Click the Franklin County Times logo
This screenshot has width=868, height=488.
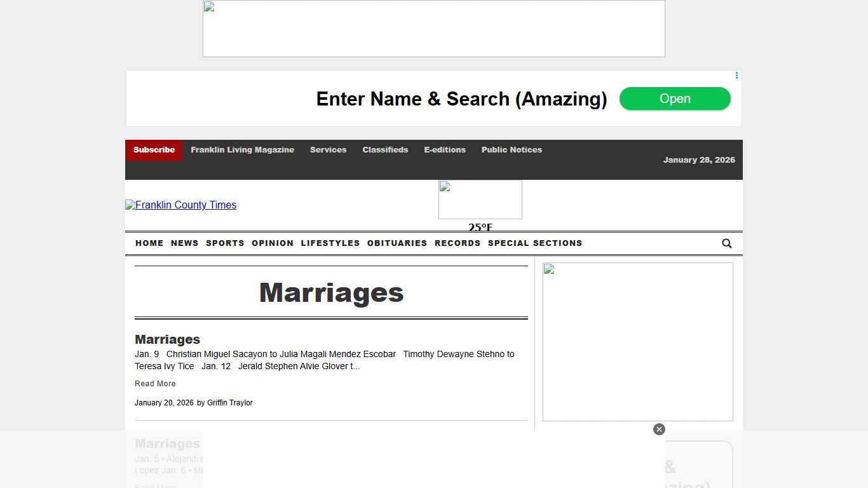tap(180, 205)
